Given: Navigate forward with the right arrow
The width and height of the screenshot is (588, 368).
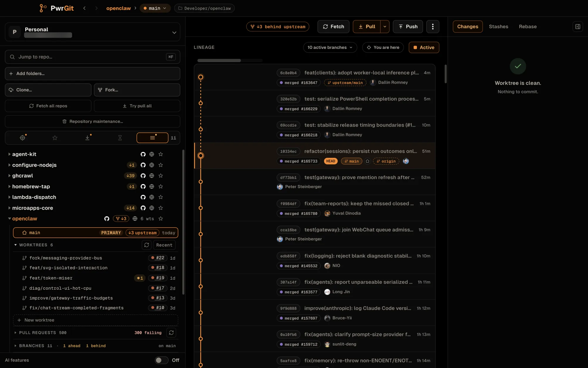Looking at the screenshot, I should [x=96, y=8].
